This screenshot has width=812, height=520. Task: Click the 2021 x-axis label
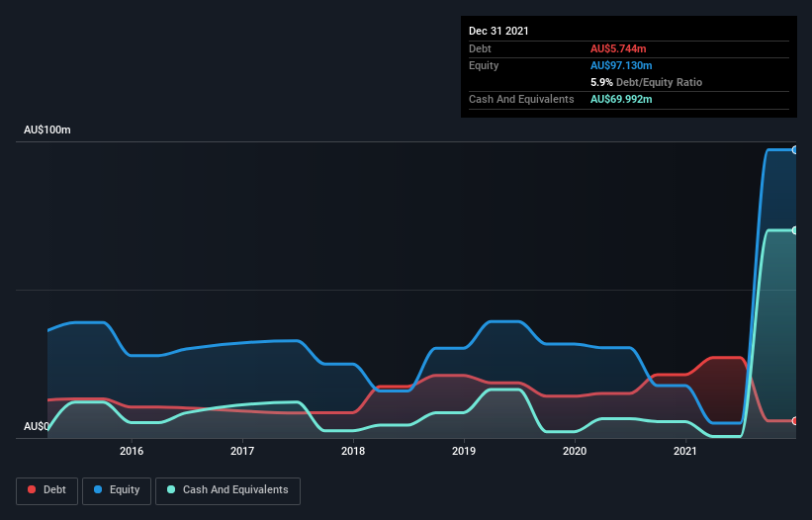[685, 451]
